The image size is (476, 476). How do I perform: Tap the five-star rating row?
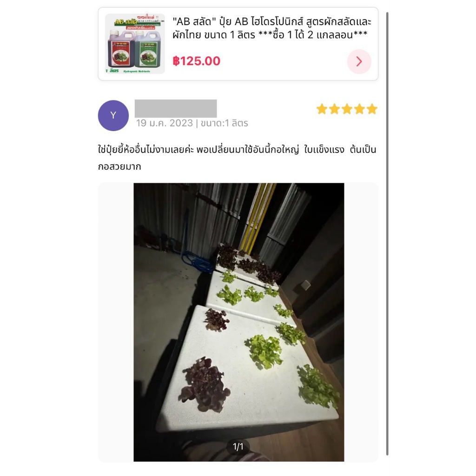click(x=347, y=109)
